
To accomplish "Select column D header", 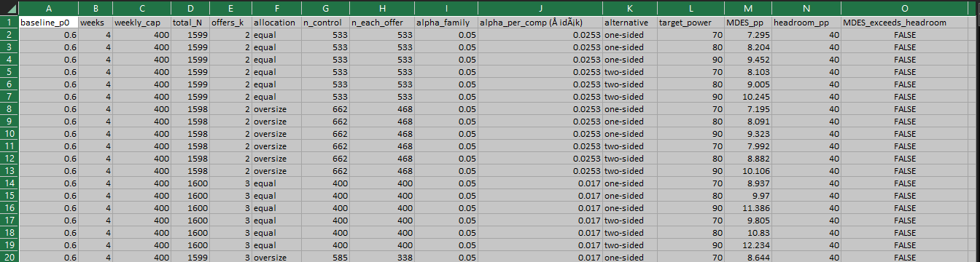I will tap(190, 8).
